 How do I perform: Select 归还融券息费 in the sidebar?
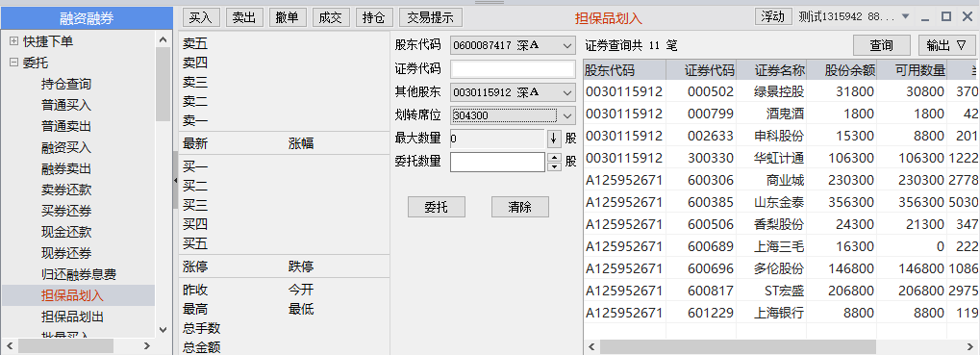pyautogui.click(x=79, y=274)
